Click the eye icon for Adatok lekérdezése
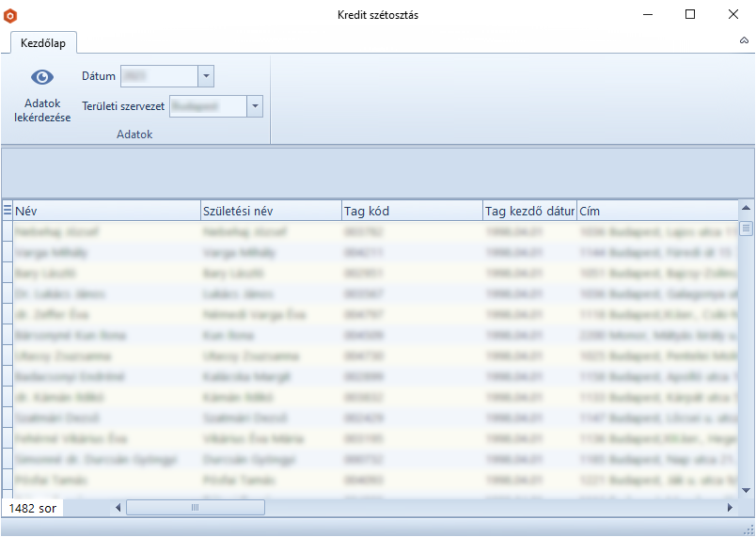This screenshot has height=537, width=756. (42, 77)
